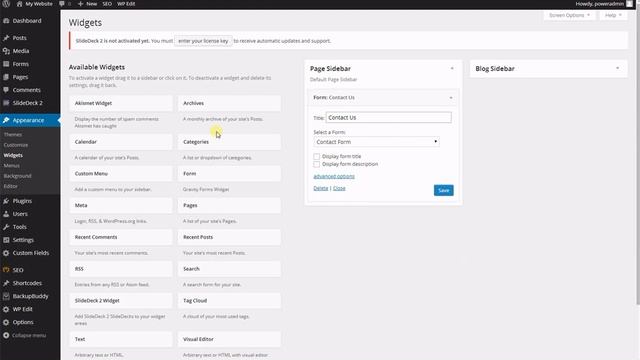This screenshot has width=640, height=360.
Task: Click the Users icon in sidebar
Action: (6, 214)
